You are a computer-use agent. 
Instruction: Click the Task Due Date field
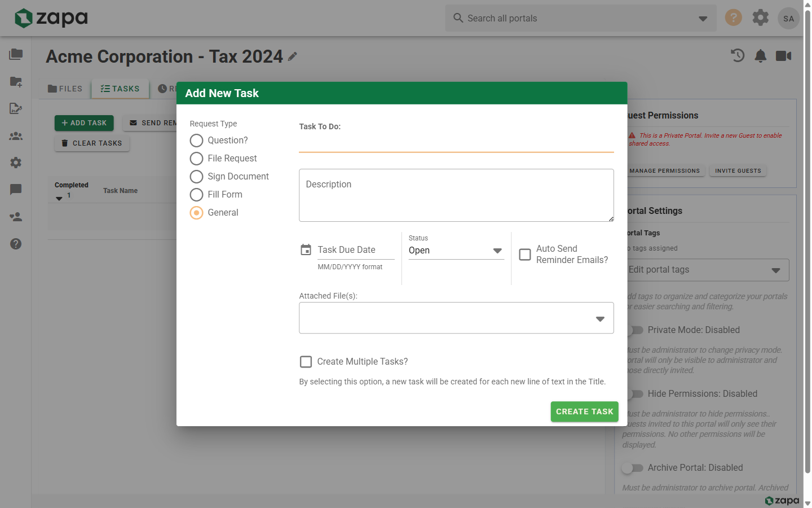356,250
